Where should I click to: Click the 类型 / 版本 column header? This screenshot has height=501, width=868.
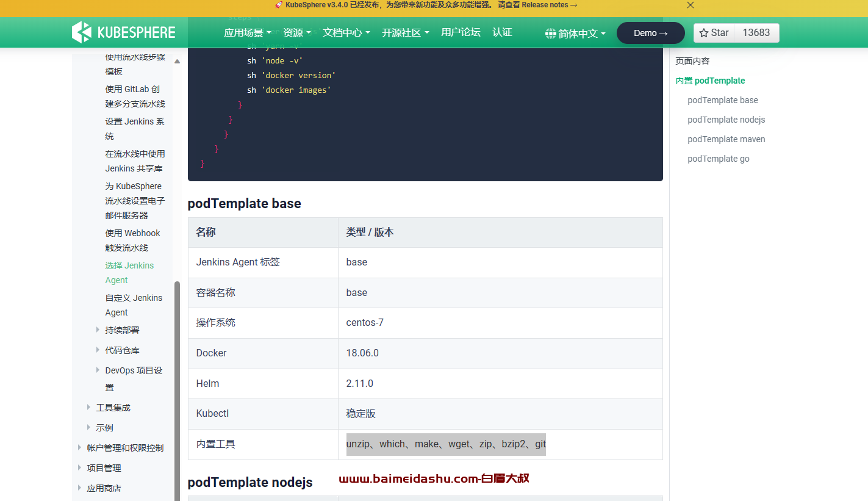(x=500, y=232)
